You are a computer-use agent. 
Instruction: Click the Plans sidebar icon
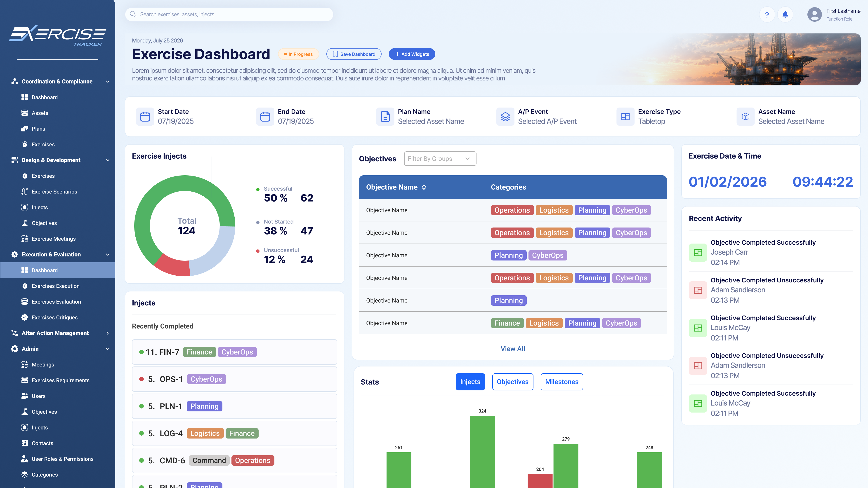click(x=25, y=129)
